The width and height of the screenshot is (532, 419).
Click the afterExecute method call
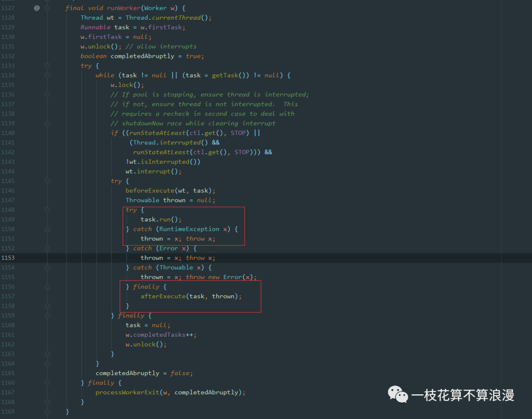coord(163,296)
